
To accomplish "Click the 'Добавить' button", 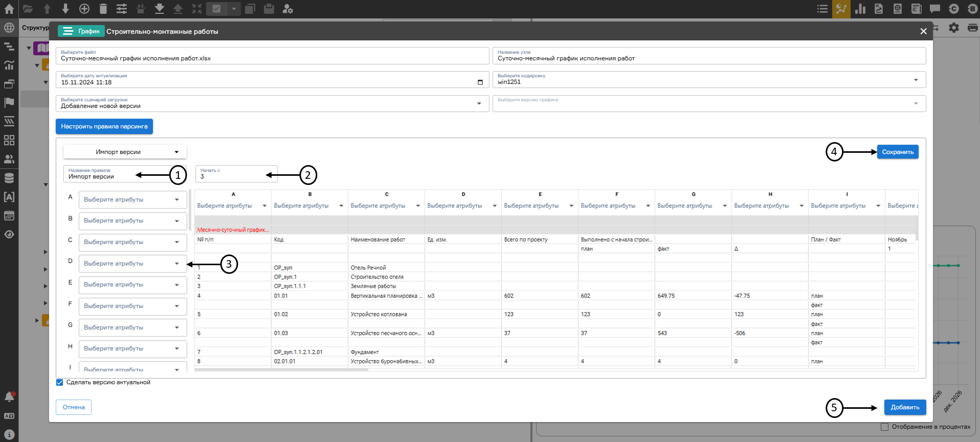I will click(905, 407).
